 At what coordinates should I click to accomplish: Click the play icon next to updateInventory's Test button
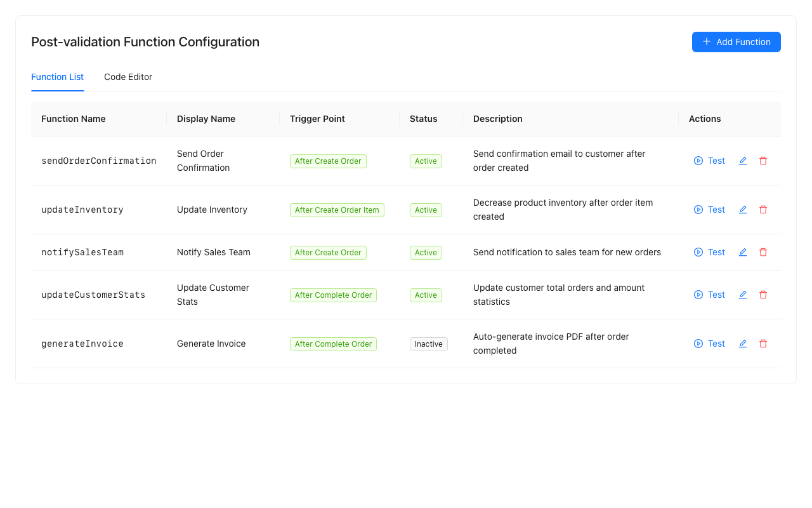[698, 210]
